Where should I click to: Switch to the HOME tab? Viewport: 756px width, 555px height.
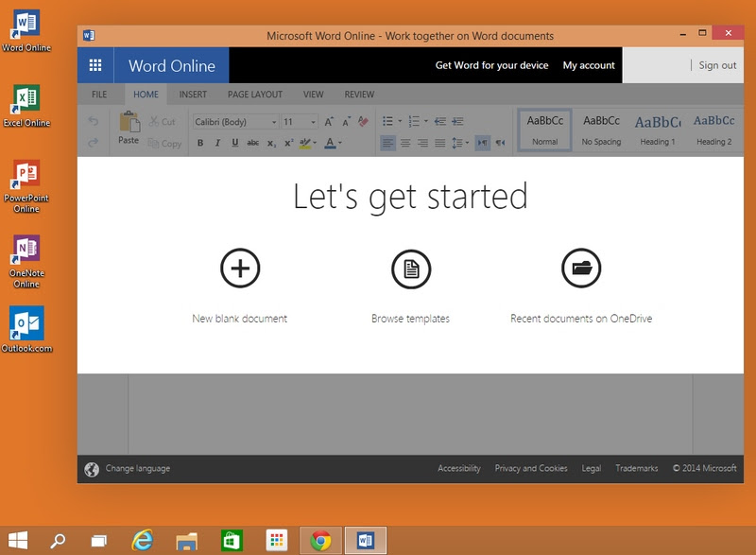click(x=146, y=95)
